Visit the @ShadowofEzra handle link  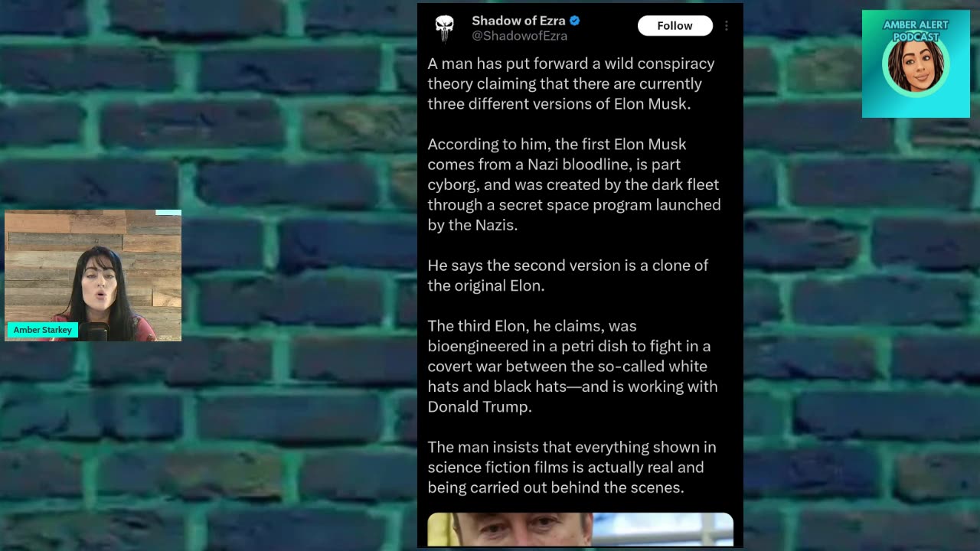pyautogui.click(x=519, y=36)
